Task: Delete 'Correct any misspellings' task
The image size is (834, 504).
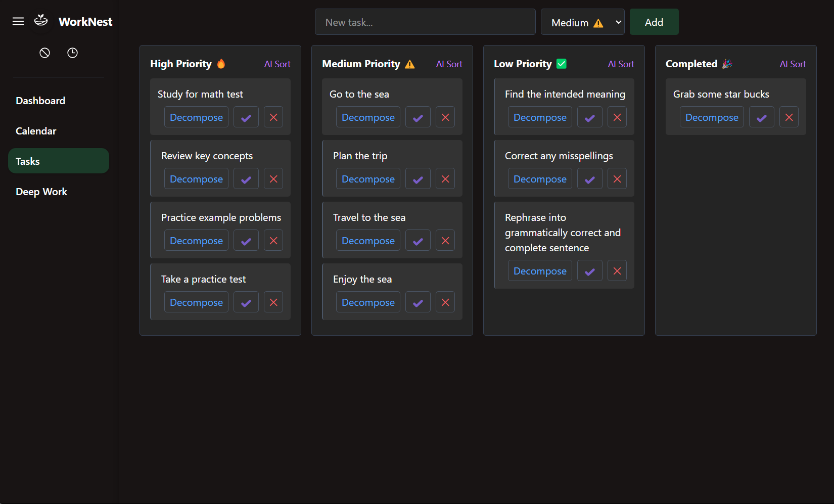Action: point(617,179)
